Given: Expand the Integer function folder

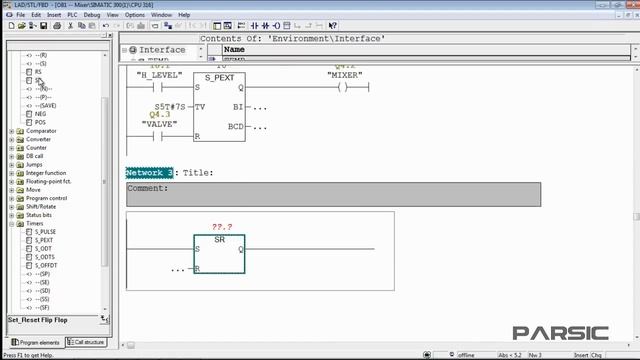Looking at the screenshot, I should (11, 173).
